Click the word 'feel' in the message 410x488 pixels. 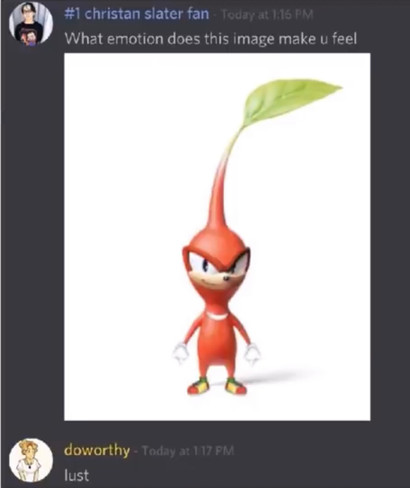point(343,39)
